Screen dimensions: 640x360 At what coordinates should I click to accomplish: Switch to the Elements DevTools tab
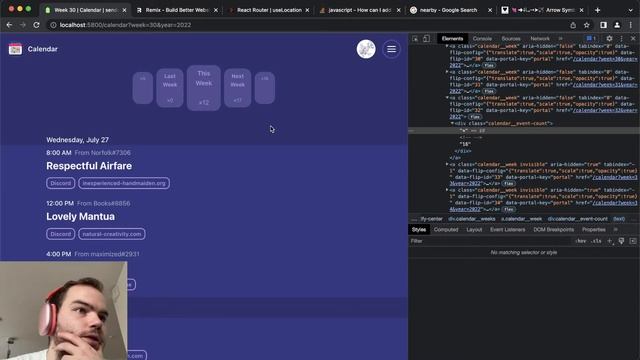coord(452,38)
